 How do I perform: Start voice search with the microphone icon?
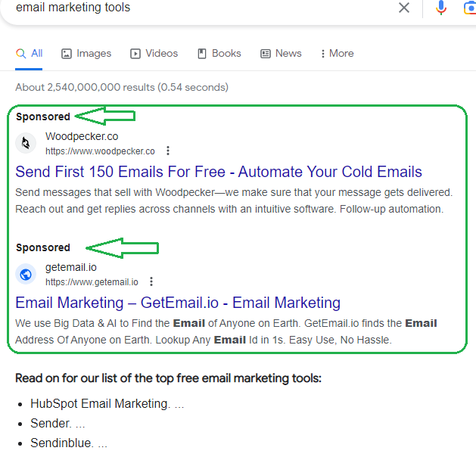click(440, 8)
